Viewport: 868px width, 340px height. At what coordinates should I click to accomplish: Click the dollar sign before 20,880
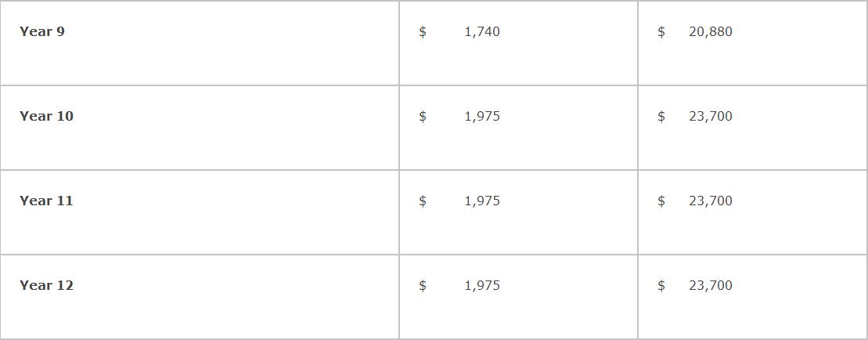[661, 31]
